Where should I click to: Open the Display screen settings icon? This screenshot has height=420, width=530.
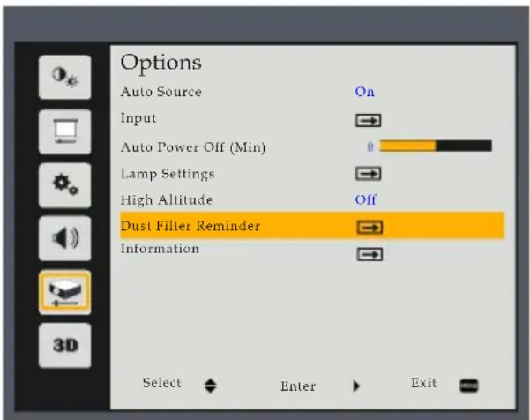point(64,131)
